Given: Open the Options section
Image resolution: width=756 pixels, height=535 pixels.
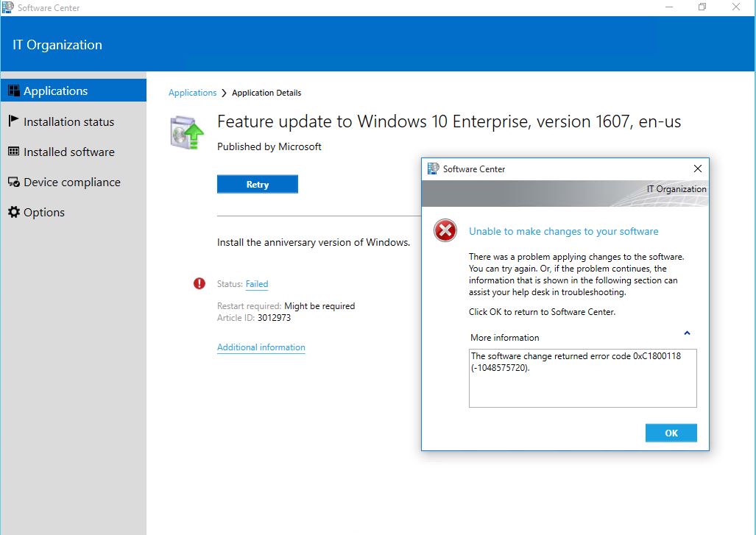Looking at the screenshot, I should 74,212.
